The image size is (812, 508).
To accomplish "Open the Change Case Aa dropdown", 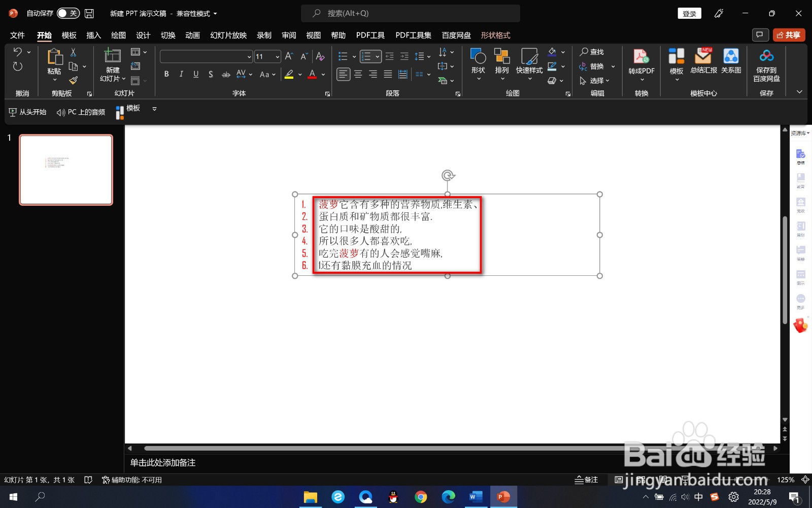I will click(x=267, y=74).
